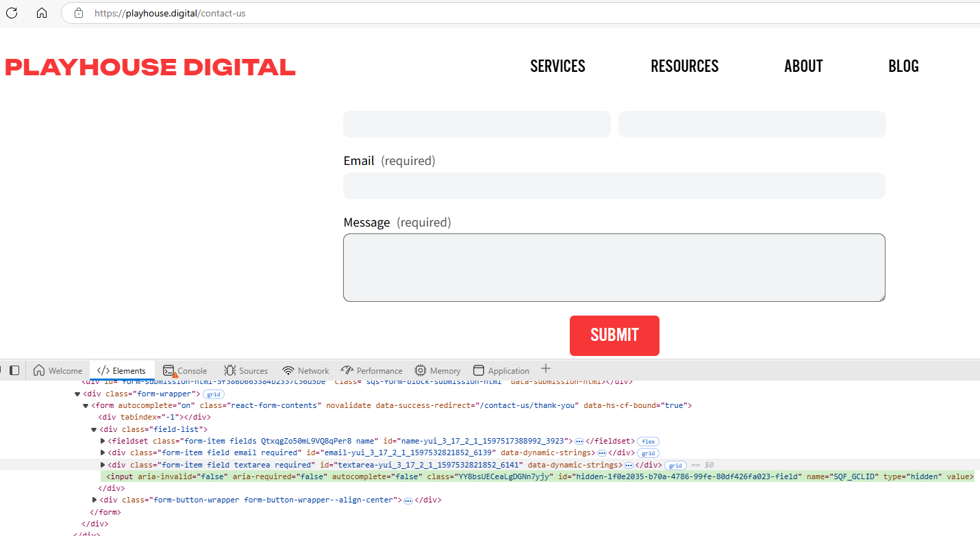
Task: Click the site information icon in address bar
Action: click(77, 12)
